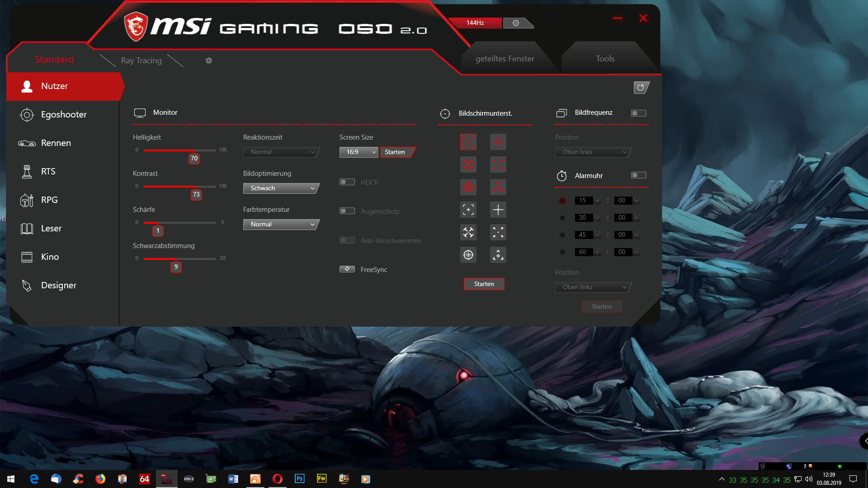Image resolution: width=868 pixels, height=488 pixels.
Task: Open the 16:9 Screen Size dropdown
Action: click(359, 152)
